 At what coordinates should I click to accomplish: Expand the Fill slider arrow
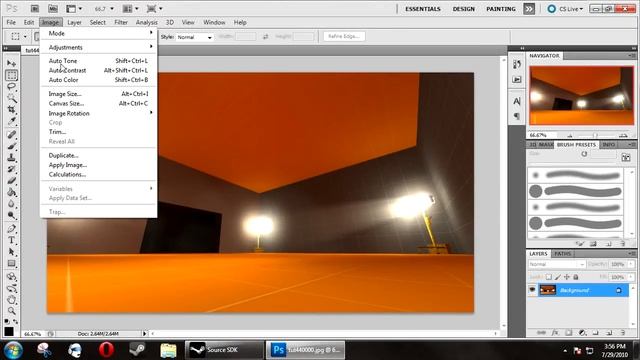[x=631, y=277]
